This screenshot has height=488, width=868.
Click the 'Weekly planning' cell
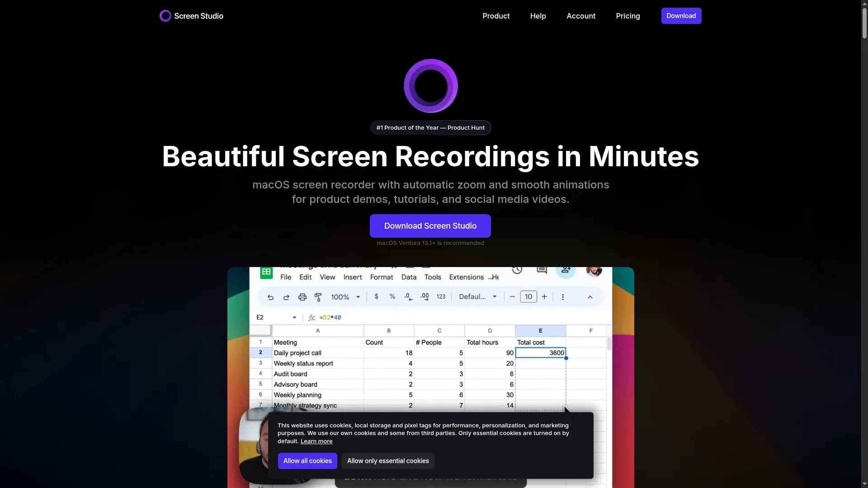point(318,395)
